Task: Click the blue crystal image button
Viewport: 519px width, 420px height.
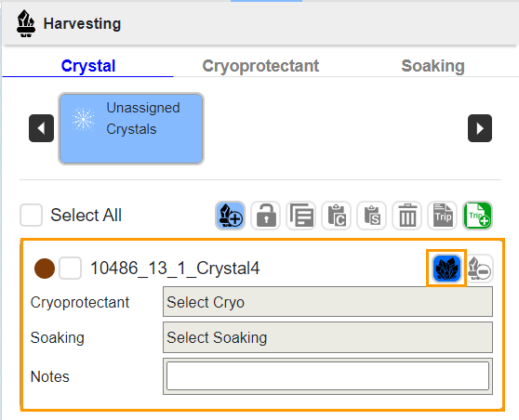Action: 446,269
